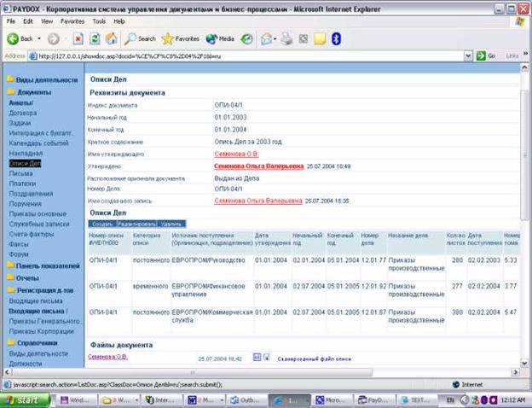Open the scanned file icon beside Семенова О.В.
Image resolution: width=532 pixels, height=408 pixels.
click(x=257, y=357)
